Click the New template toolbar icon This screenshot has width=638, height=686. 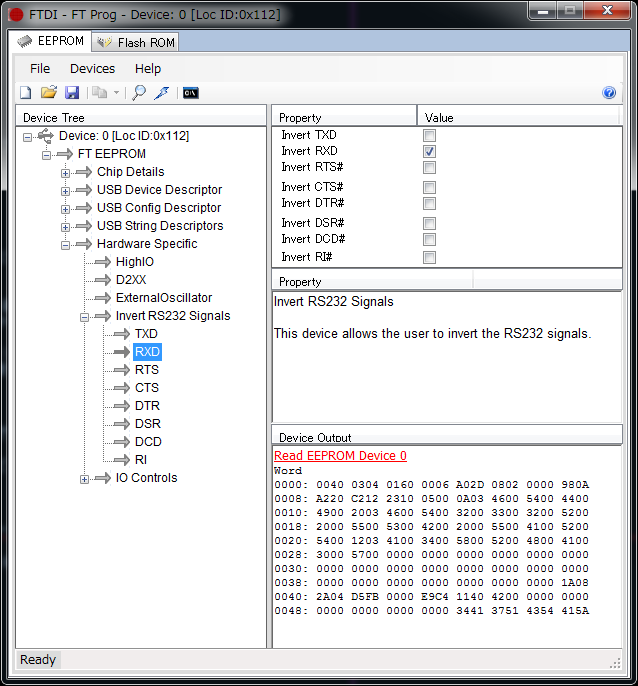coord(26,93)
